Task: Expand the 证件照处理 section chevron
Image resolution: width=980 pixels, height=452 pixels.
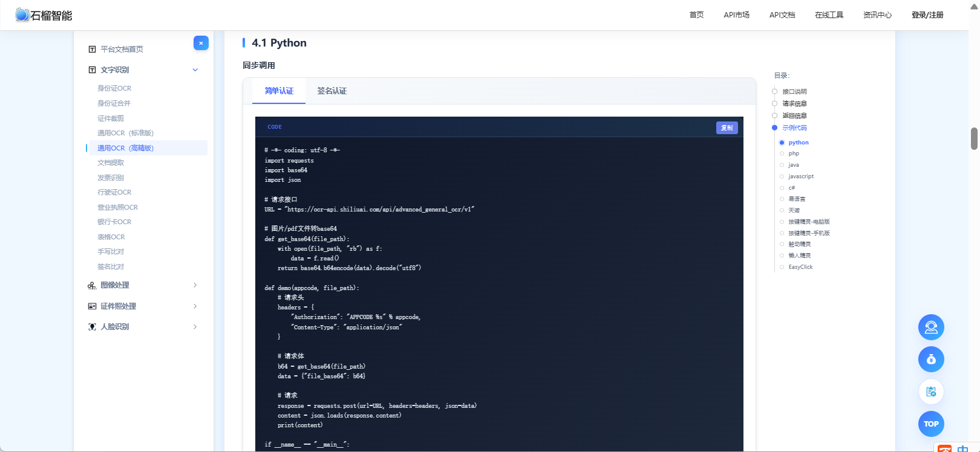Action: click(x=195, y=306)
